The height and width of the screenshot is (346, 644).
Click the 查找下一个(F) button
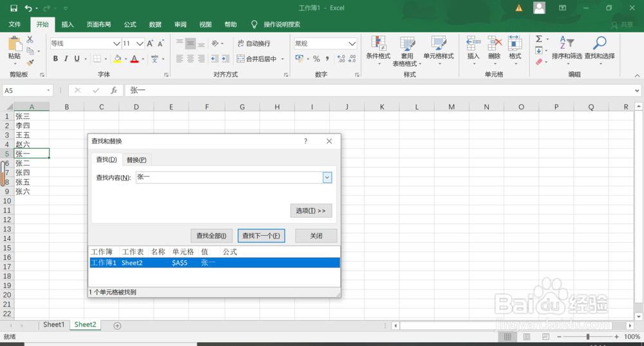coord(261,236)
